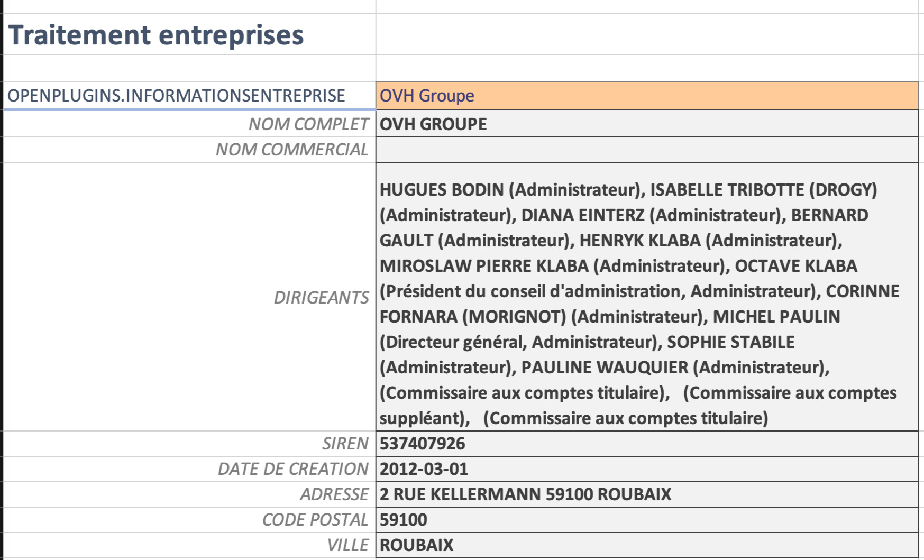Select the 2 RUE KELLERMANN address cell
This screenshot has height=560, width=924.
(x=647, y=494)
